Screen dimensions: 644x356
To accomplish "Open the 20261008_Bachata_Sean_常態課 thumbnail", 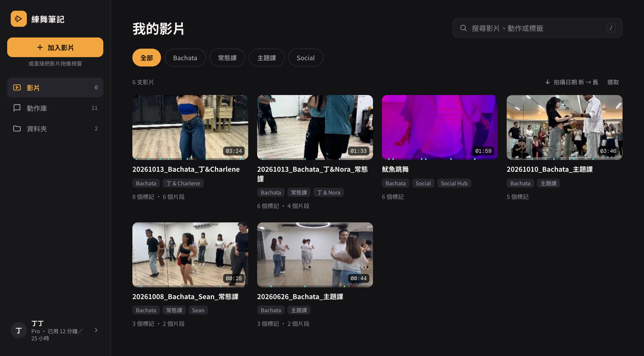I will (190, 255).
